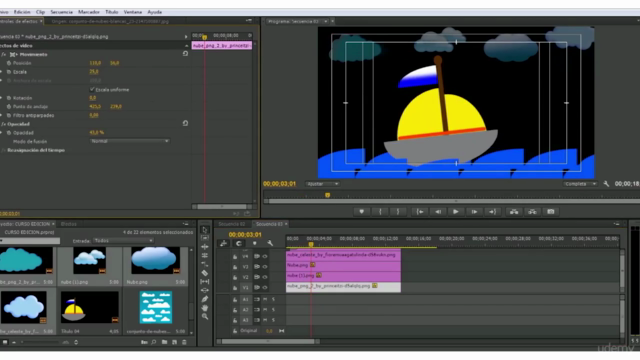Open the Edición menu
The width and height of the screenshot is (640, 360).
coord(22,12)
